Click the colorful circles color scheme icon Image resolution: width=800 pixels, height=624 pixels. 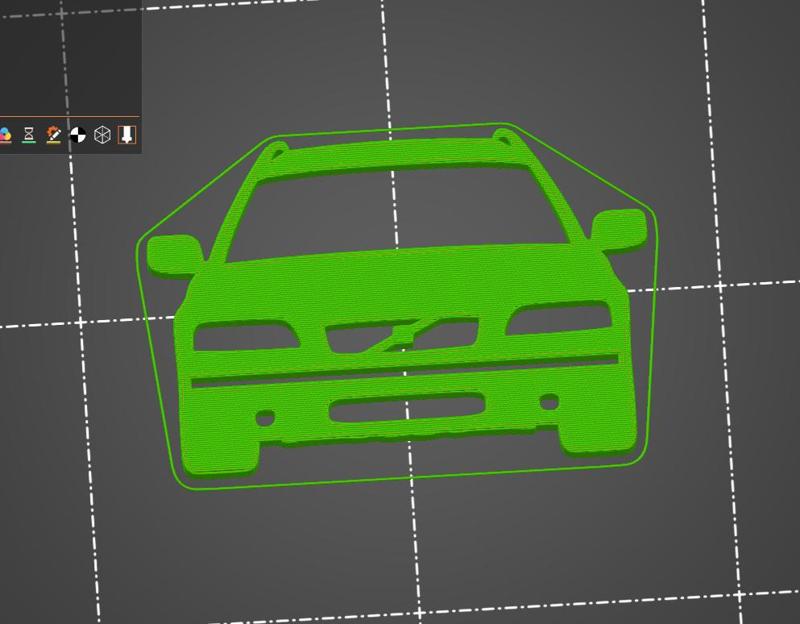[x=5, y=135]
